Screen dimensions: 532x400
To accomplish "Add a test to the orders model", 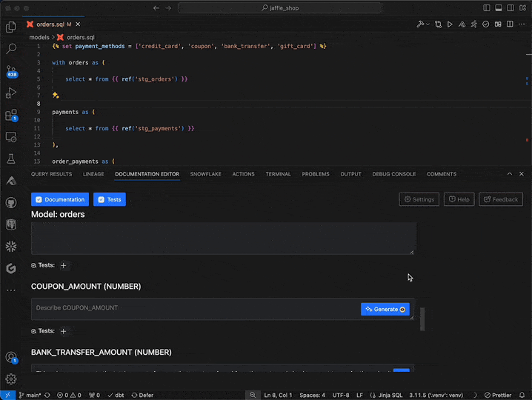I will pos(64,265).
